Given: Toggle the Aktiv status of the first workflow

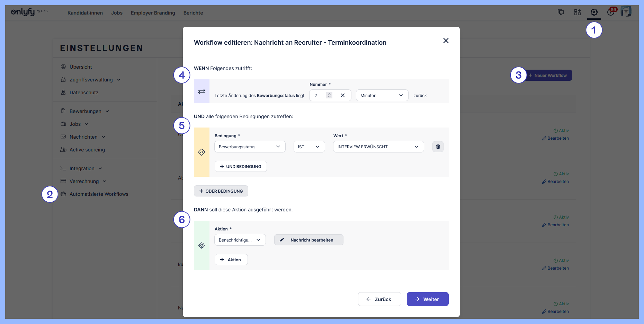Looking at the screenshot, I should 561,130.
